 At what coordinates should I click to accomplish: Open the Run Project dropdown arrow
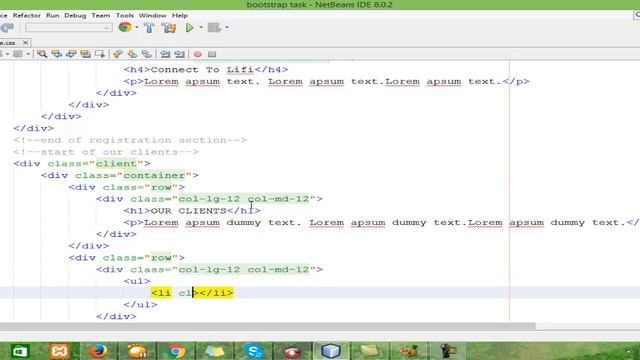pyautogui.click(x=201, y=27)
